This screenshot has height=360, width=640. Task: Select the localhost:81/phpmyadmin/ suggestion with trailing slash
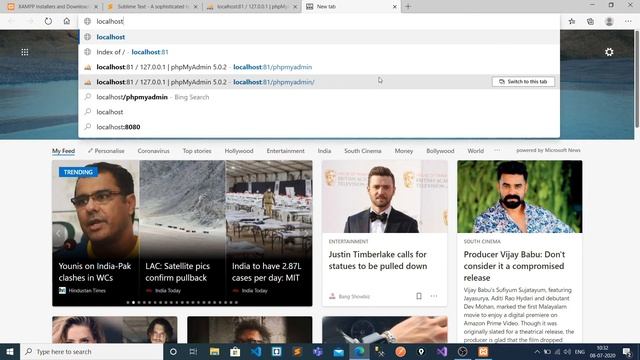319,82
